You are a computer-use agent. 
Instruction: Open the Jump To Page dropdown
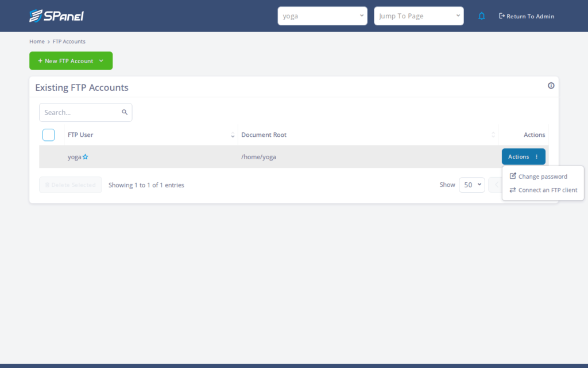coord(419,16)
